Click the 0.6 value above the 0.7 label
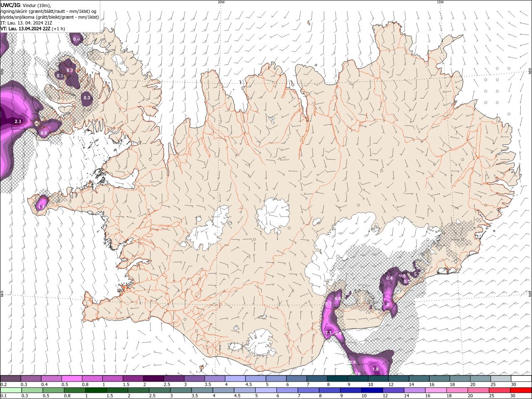 click(338, 298)
